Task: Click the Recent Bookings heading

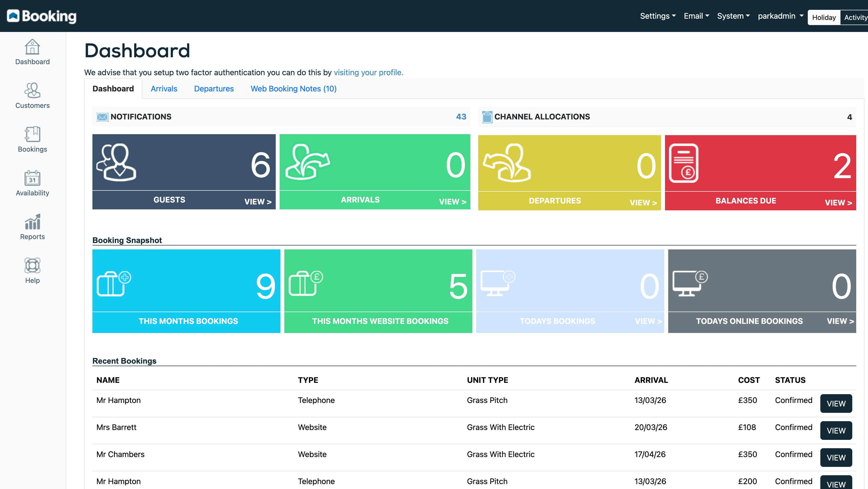Action: tap(124, 361)
